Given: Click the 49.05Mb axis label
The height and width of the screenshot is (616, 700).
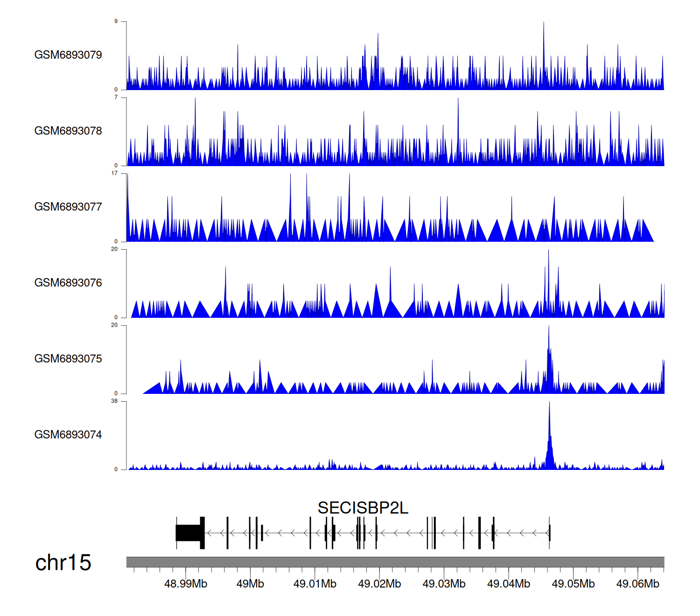Looking at the screenshot, I should pyautogui.click(x=573, y=584).
